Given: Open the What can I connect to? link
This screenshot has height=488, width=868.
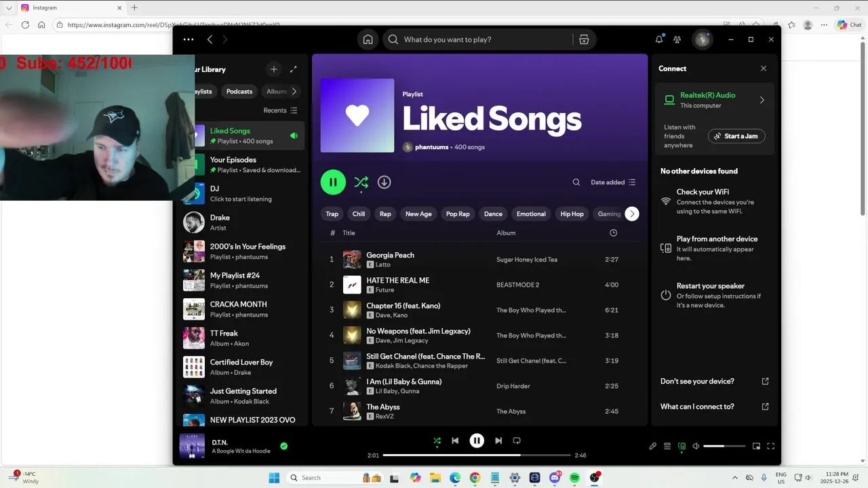Looking at the screenshot, I should pyautogui.click(x=714, y=407).
